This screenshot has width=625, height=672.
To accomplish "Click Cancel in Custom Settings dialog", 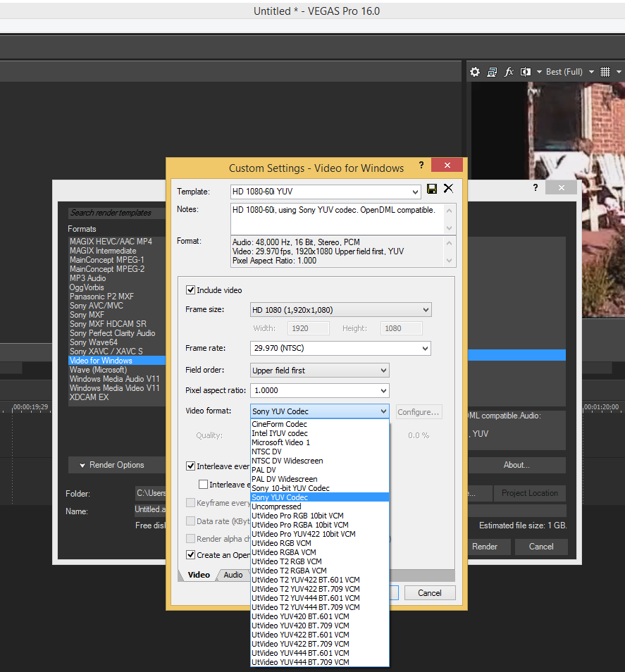I will (x=429, y=593).
